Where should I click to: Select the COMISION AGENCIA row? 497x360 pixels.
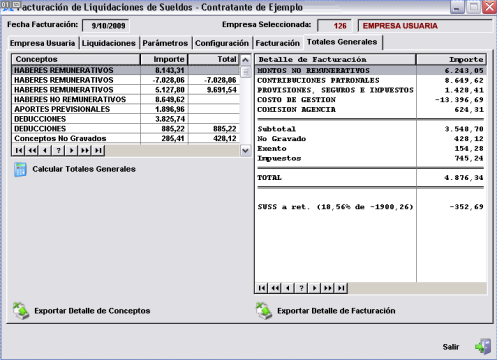click(x=371, y=109)
